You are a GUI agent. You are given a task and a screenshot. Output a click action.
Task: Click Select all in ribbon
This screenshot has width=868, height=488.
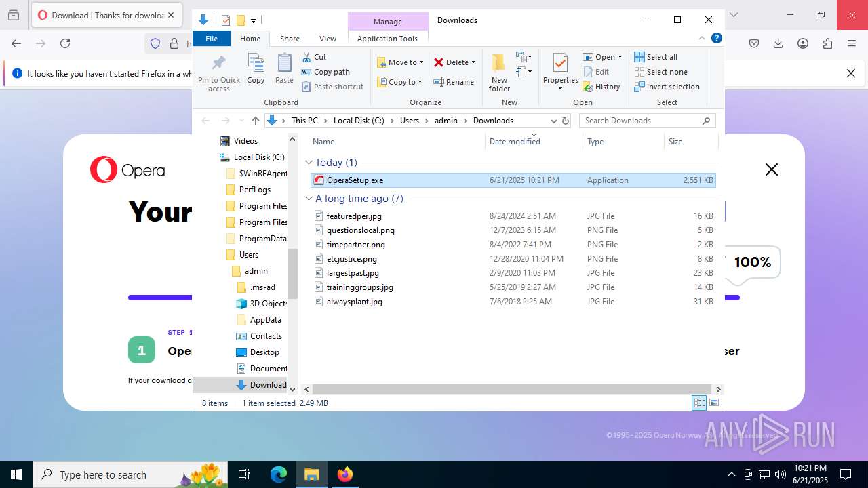coord(656,57)
